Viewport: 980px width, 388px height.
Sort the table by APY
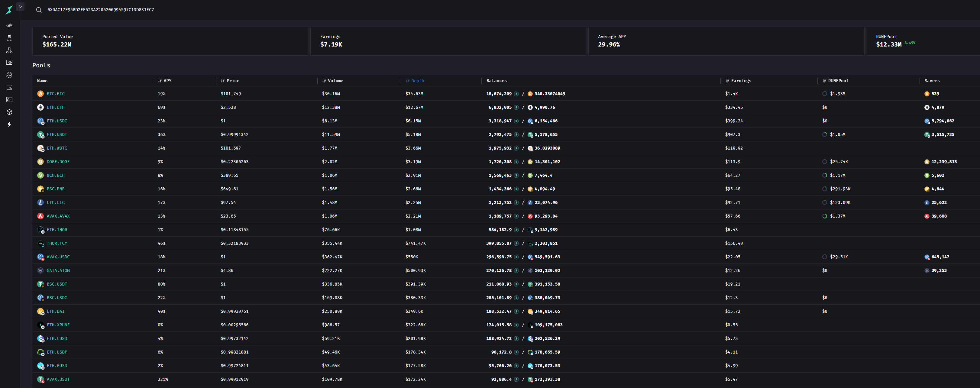(x=164, y=81)
